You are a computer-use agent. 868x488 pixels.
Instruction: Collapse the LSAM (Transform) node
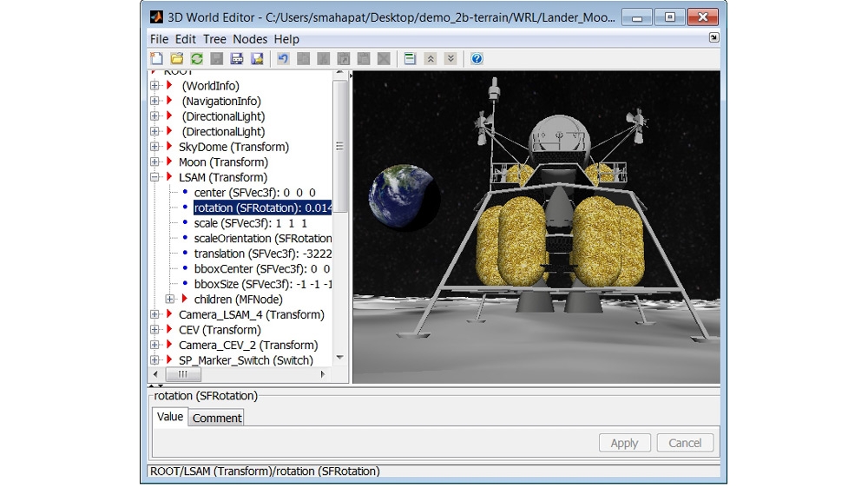155,177
